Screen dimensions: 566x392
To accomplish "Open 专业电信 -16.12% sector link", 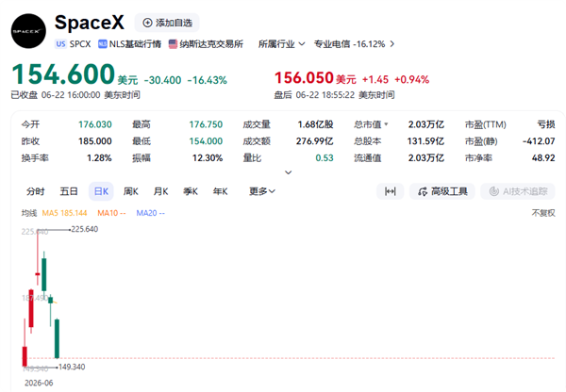I will point(349,44).
